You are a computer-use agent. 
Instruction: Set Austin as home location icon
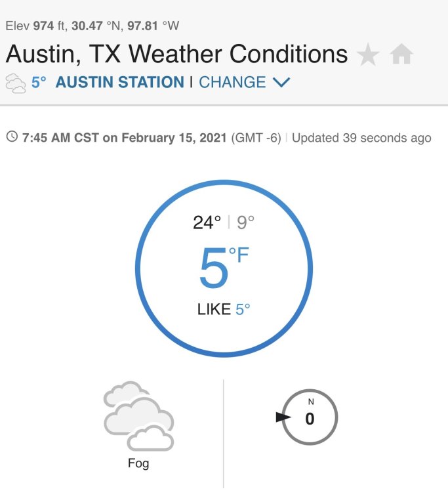401,54
